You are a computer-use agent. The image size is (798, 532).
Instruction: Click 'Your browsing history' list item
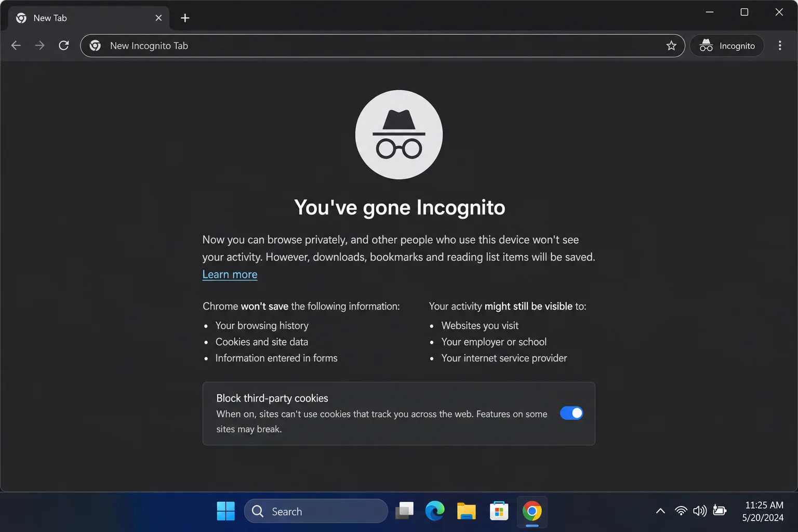pyautogui.click(x=262, y=326)
